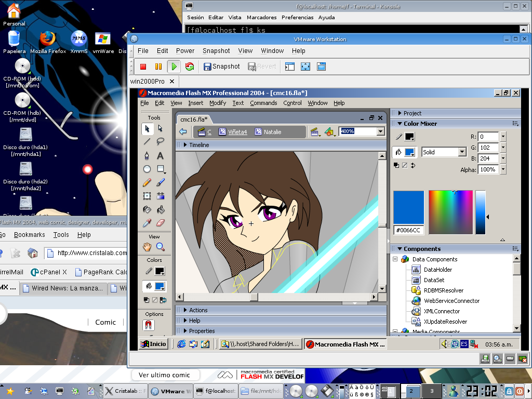The width and height of the screenshot is (532, 399).
Task: Expand the Timeline panel
Action: [185, 145]
